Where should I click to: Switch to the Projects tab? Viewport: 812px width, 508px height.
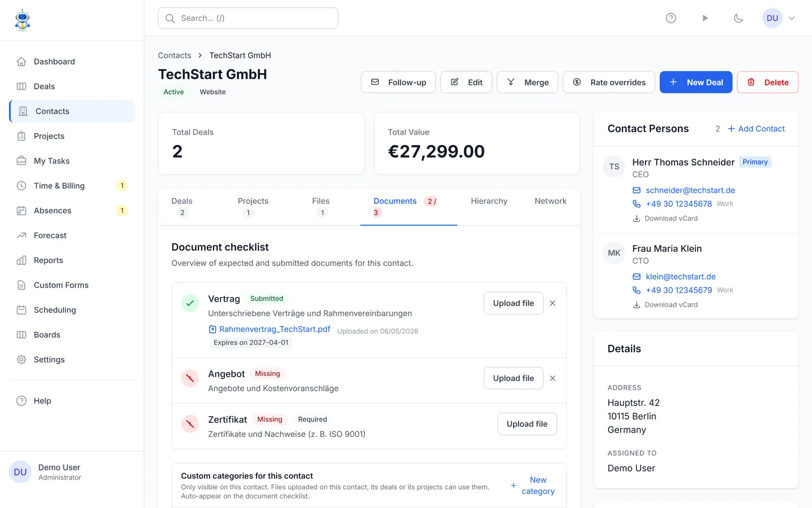tap(253, 207)
